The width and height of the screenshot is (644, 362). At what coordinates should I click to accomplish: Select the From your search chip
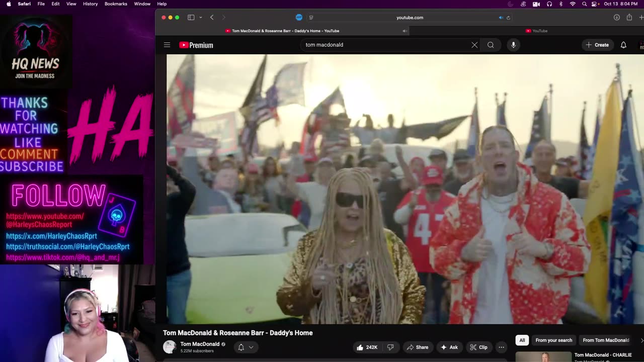pos(553,340)
